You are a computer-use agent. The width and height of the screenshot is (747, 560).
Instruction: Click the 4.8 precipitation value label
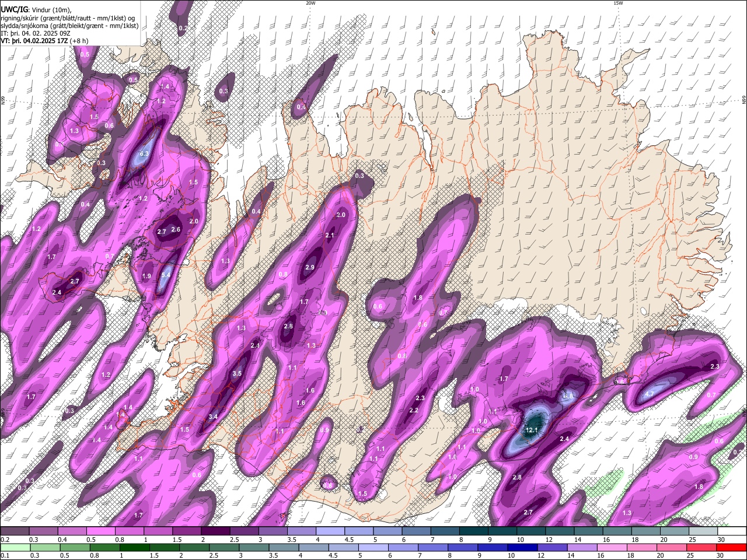click(x=568, y=395)
